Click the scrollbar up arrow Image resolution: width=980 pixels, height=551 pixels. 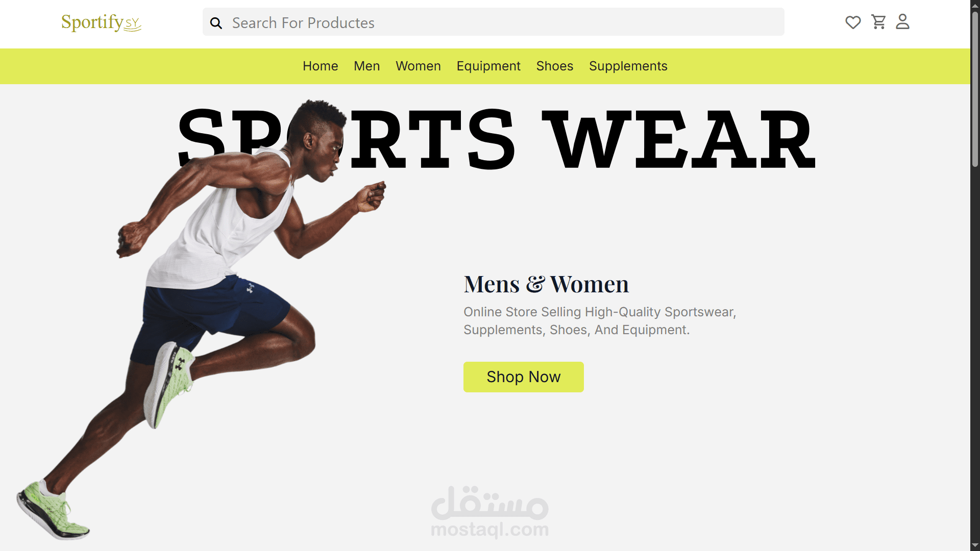pyautogui.click(x=975, y=5)
